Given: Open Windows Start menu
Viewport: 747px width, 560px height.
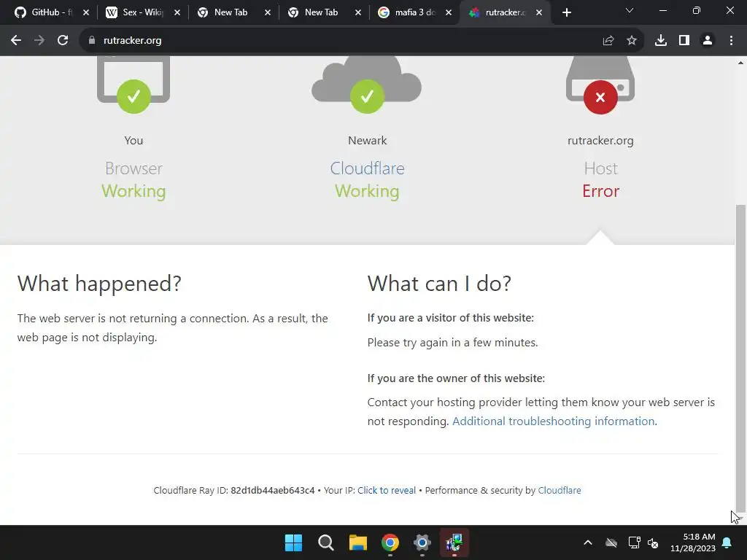Looking at the screenshot, I should click(293, 542).
